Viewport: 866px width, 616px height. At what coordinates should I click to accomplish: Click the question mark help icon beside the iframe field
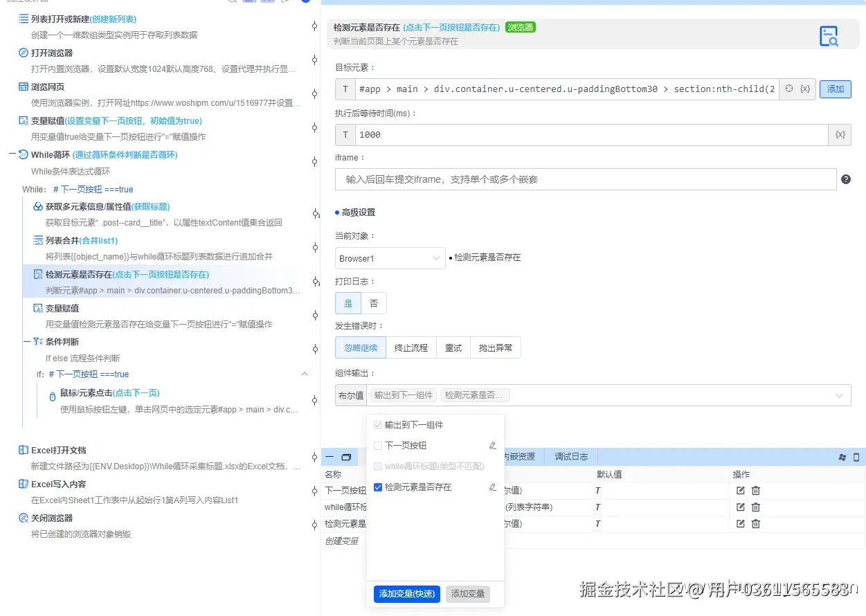pyautogui.click(x=845, y=180)
